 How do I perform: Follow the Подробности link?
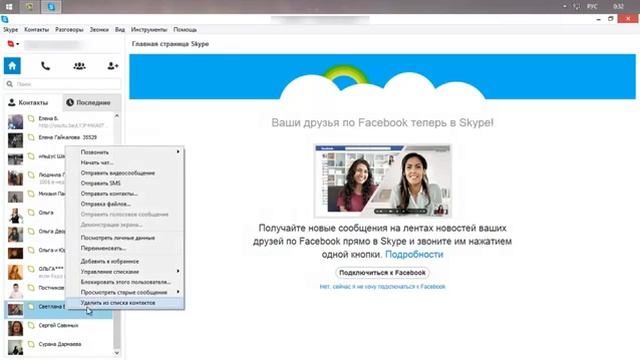pos(414,254)
